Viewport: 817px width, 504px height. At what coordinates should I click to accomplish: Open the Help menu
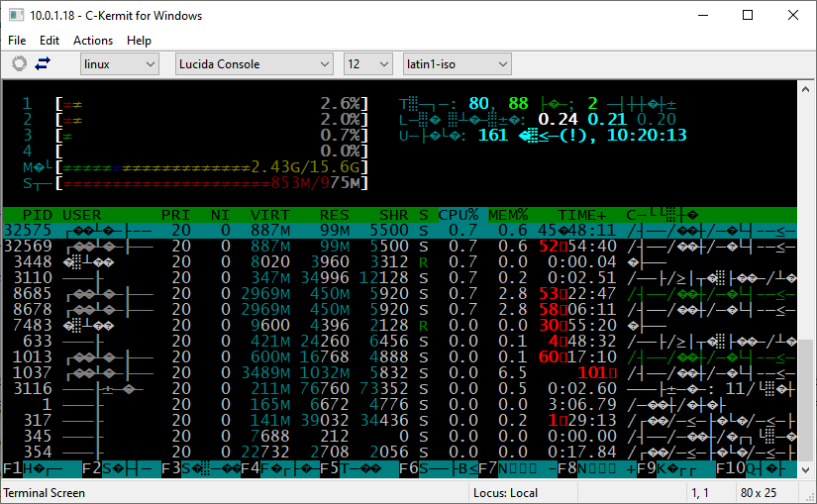[x=139, y=41]
